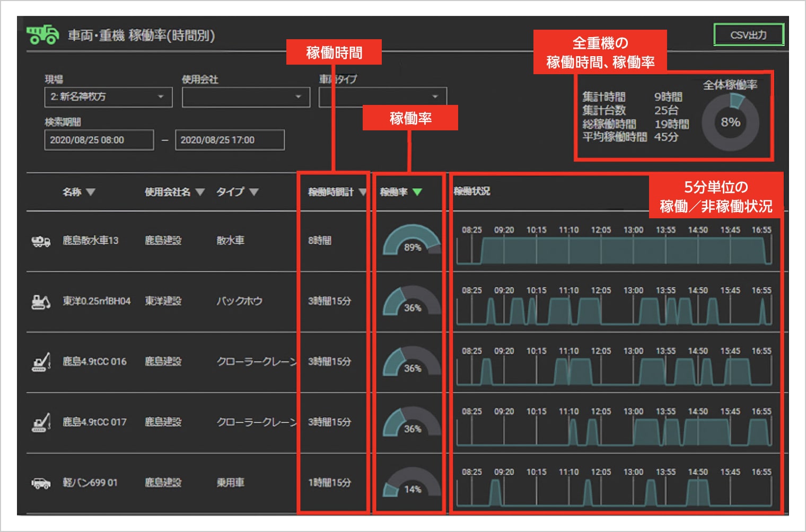Click the CSV出力 export button
The height and width of the screenshot is (532, 806).
748,35
